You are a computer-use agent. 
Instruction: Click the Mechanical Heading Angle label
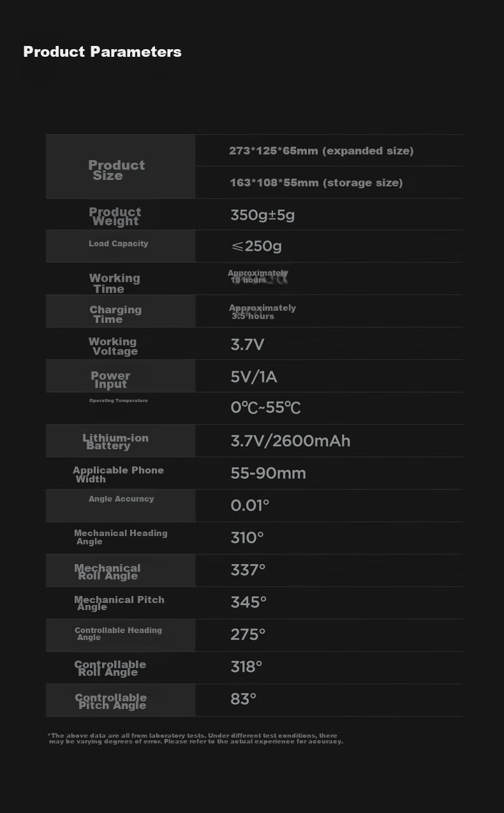(121, 537)
